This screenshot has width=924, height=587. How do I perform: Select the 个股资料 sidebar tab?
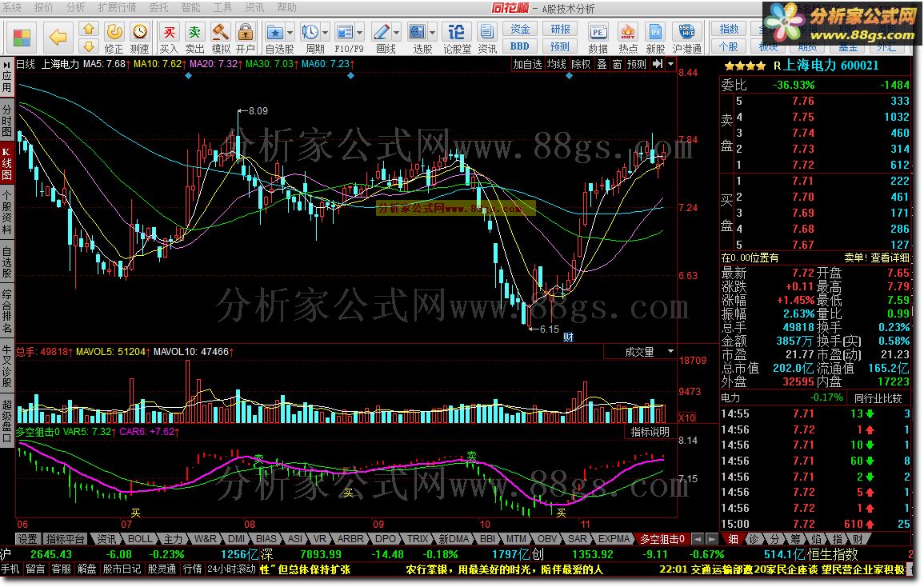(x=7, y=212)
